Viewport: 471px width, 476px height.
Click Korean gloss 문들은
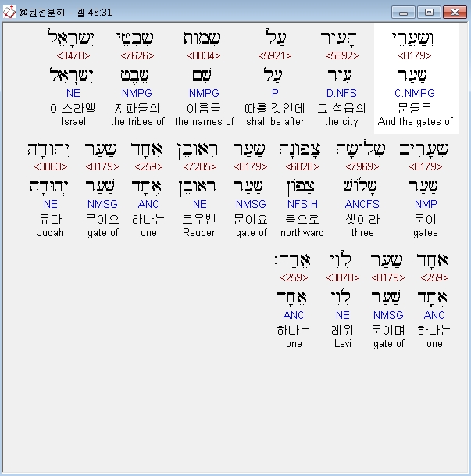coord(415,109)
